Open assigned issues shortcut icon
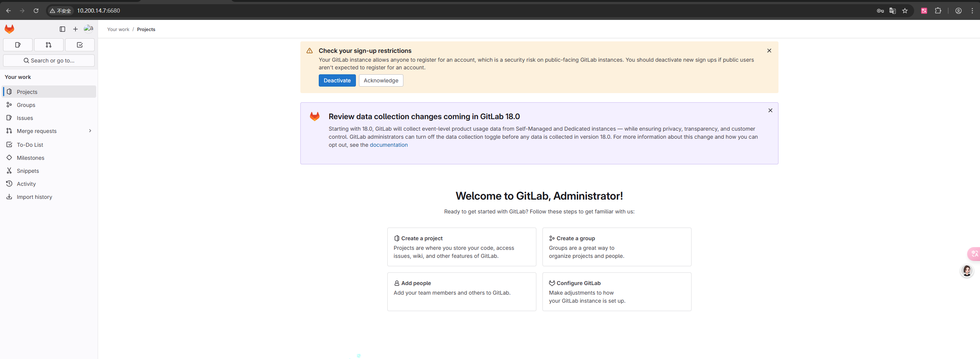Image resolution: width=980 pixels, height=359 pixels. click(x=18, y=45)
